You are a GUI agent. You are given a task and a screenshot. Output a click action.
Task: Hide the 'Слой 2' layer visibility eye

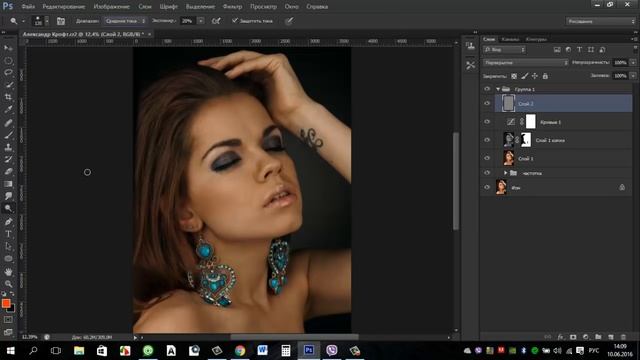[x=487, y=104]
